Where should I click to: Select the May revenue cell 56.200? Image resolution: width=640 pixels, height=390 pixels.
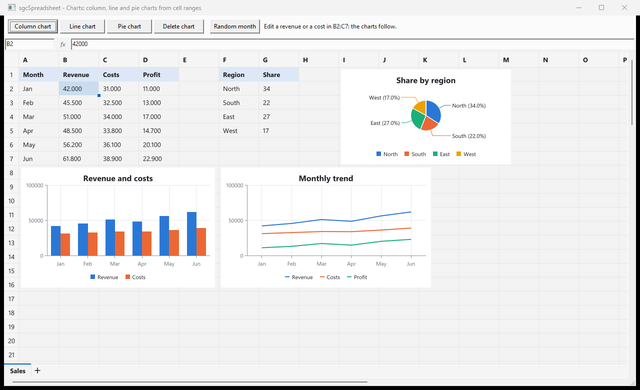78,145
